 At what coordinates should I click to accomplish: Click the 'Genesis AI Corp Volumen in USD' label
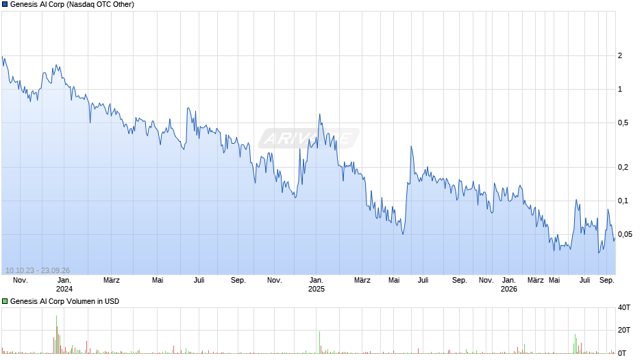point(64,301)
